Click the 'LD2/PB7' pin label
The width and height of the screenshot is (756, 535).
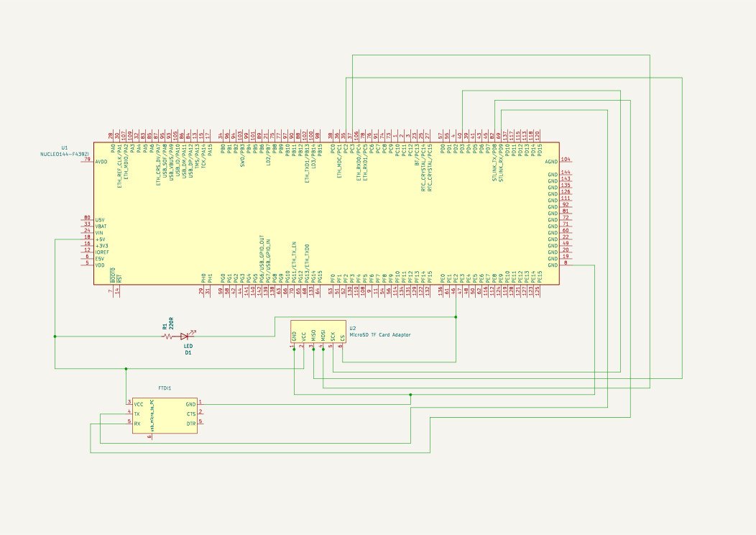coord(269,155)
